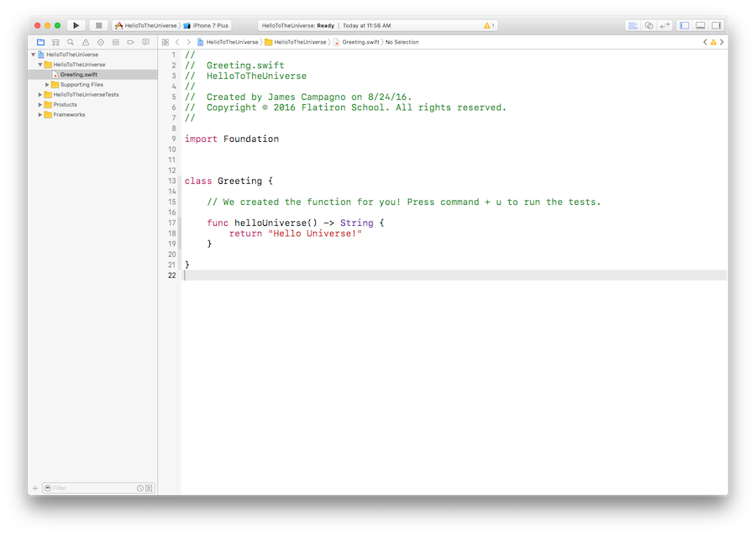Viewport: 756px width, 535px height.
Task: Show the Debug area panel
Action: coord(701,25)
